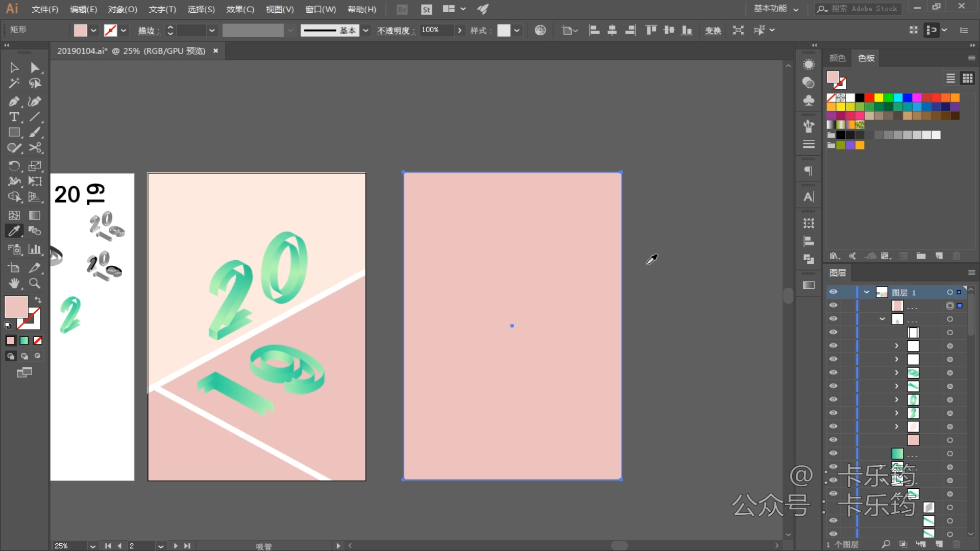This screenshot has height=551, width=980.
Task: Open the artboard number dropdown
Action: pyautogui.click(x=161, y=546)
